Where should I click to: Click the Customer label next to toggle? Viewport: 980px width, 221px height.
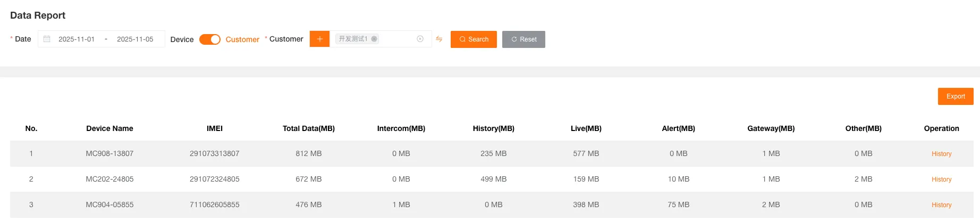[x=242, y=39]
